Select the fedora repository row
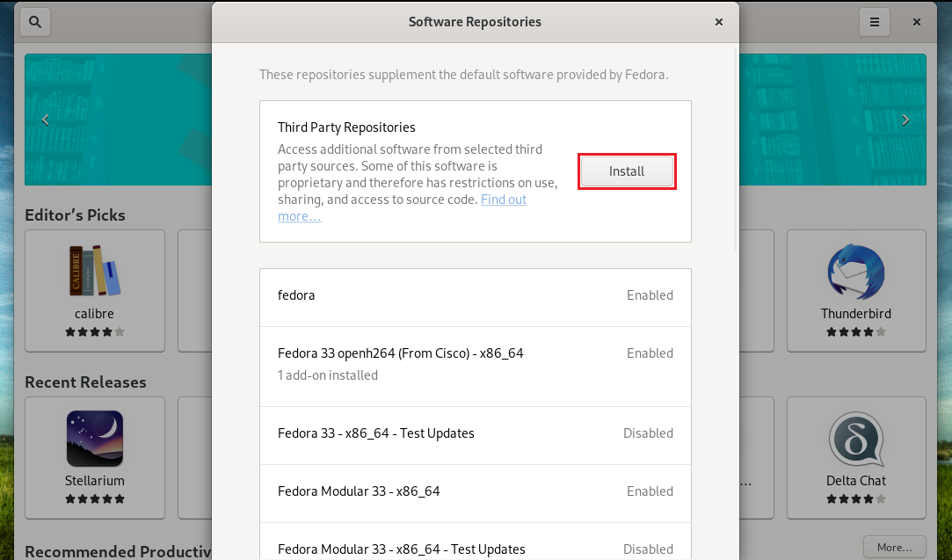952x560 pixels. pyautogui.click(x=475, y=296)
